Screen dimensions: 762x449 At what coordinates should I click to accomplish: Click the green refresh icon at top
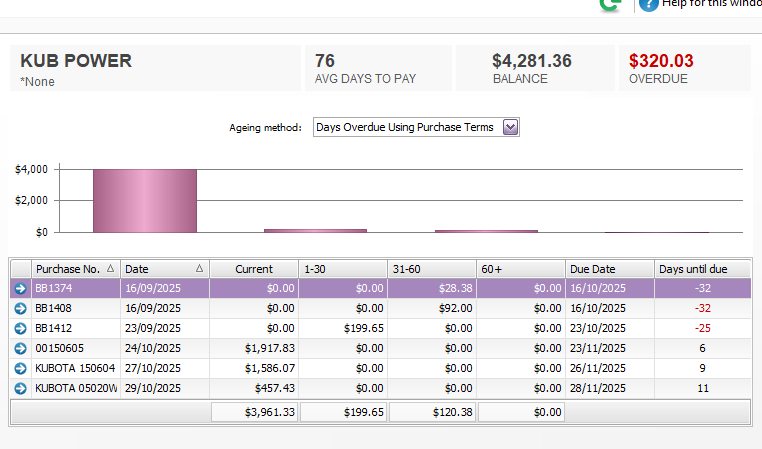pyautogui.click(x=609, y=4)
